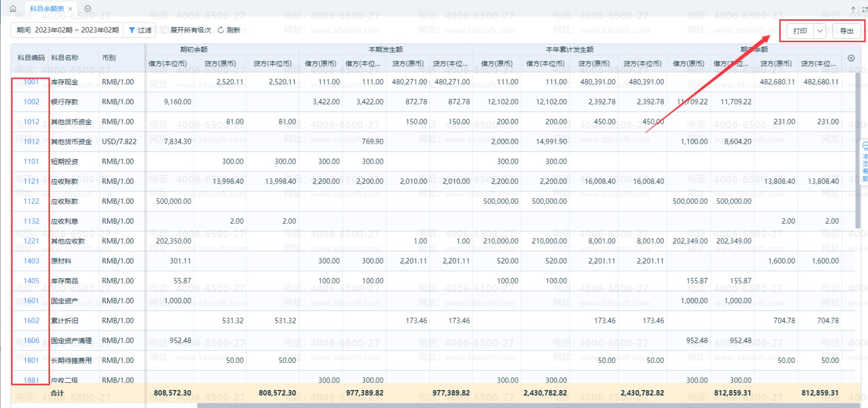Open the tab list circled-arrow dropdown
868x408 pixels.
(x=88, y=8)
